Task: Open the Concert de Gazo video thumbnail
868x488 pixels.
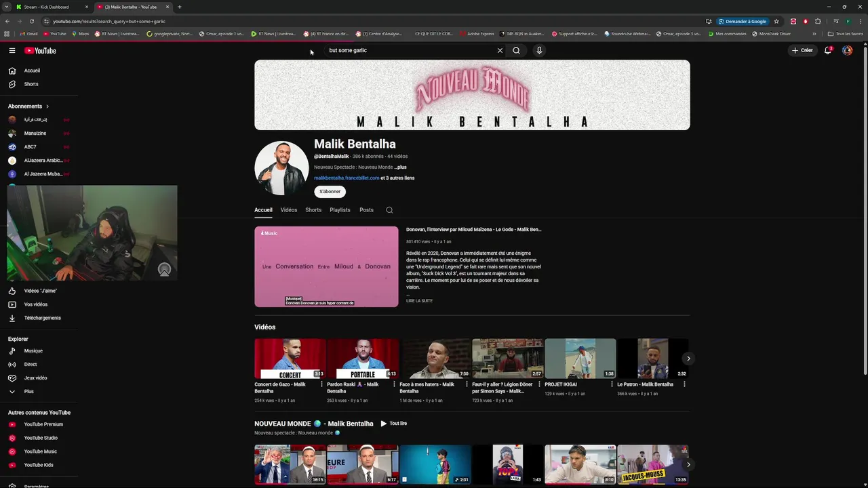Action: click(290, 359)
